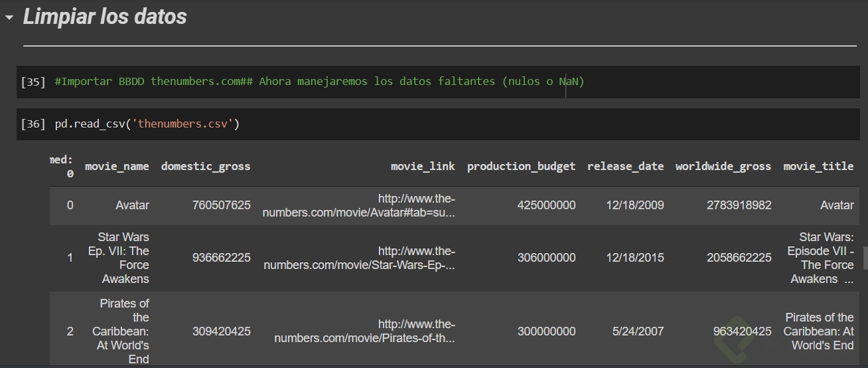Viewport: 868px width, 368px height.
Task: Select the 'movie_name' column header
Action: [x=117, y=166]
